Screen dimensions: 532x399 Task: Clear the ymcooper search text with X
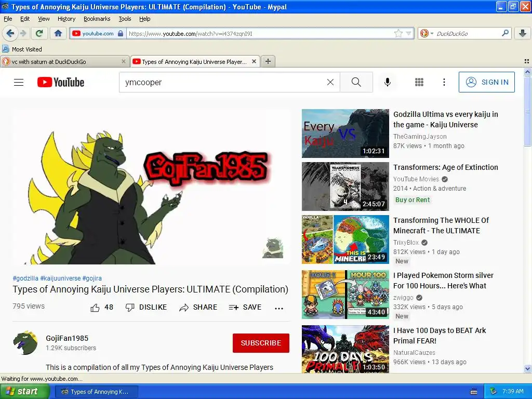[x=330, y=82]
